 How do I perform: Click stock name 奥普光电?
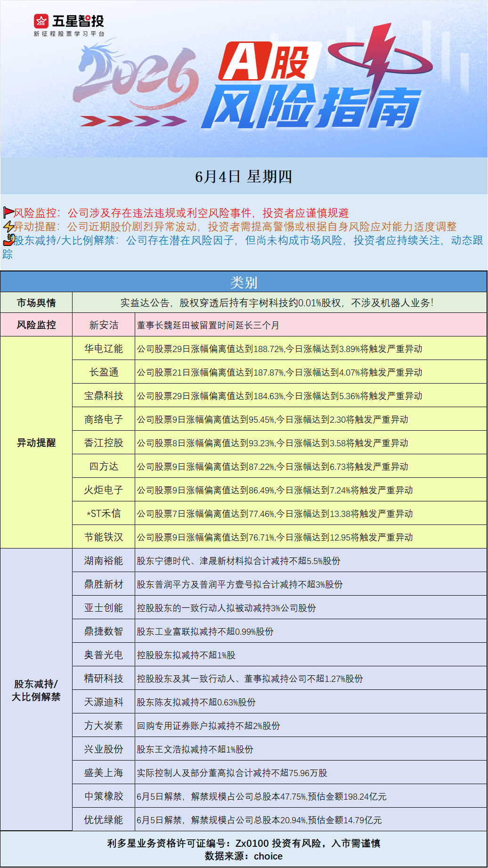click(x=104, y=655)
